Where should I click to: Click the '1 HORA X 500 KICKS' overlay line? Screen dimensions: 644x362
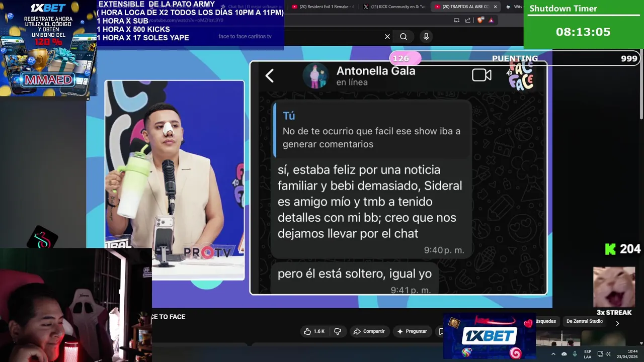(133, 29)
